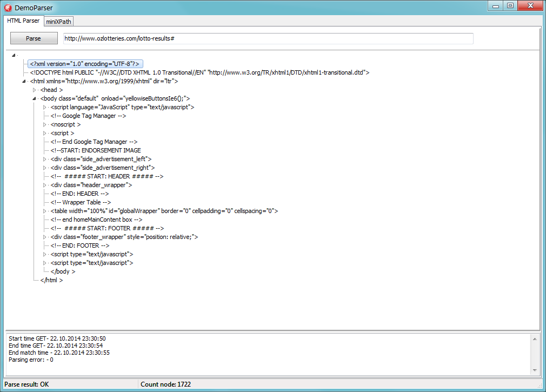Minimize the DemoParser window
Image resolution: width=546 pixels, height=392 pixels.
click(496, 5)
